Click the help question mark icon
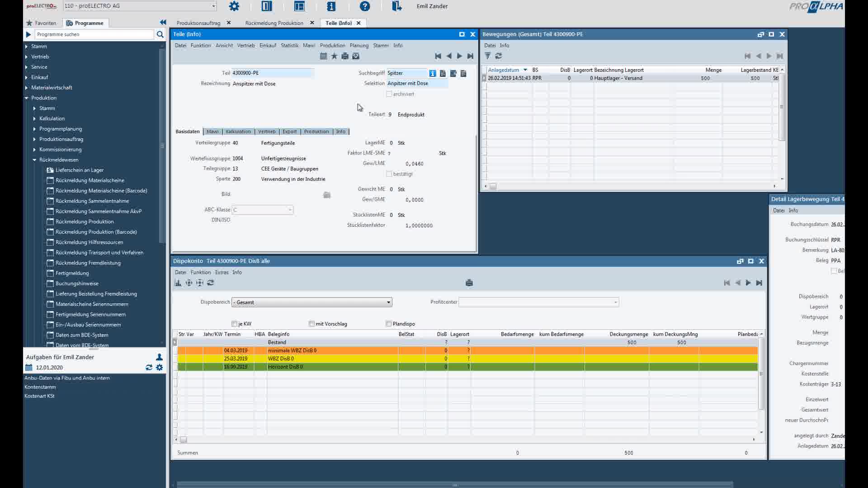This screenshot has width=868, height=488. (365, 6)
